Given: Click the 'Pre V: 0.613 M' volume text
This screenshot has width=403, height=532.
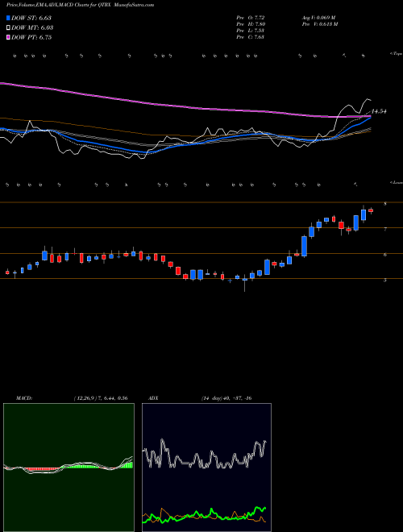Looking at the screenshot, I should point(319,24).
